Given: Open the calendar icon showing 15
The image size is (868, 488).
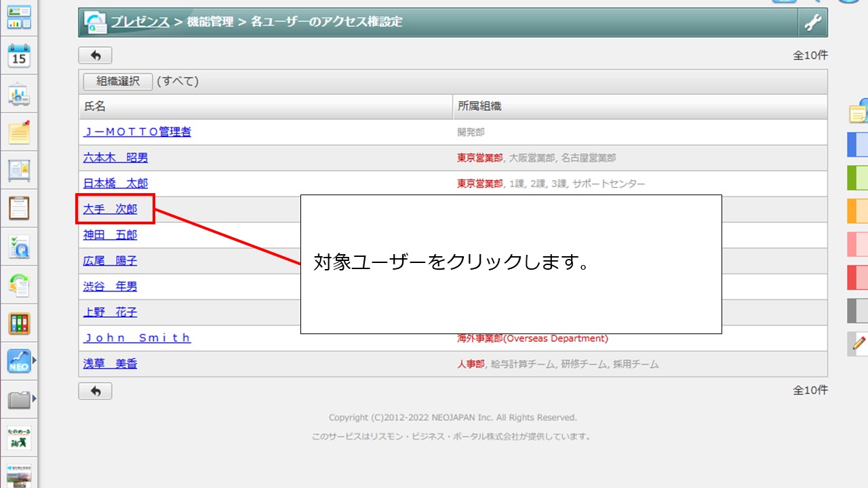Looking at the screenshot, I should pyautogui.click(x=19, y=56).
